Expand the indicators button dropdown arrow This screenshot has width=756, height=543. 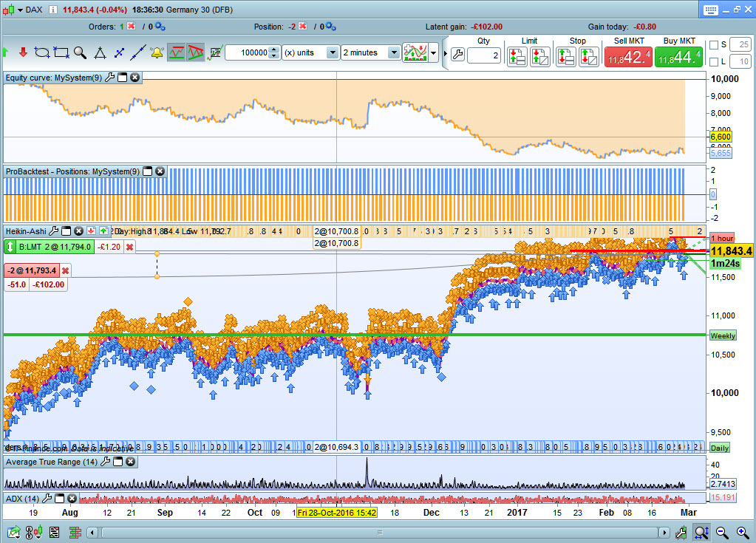[x=434, y=53]
